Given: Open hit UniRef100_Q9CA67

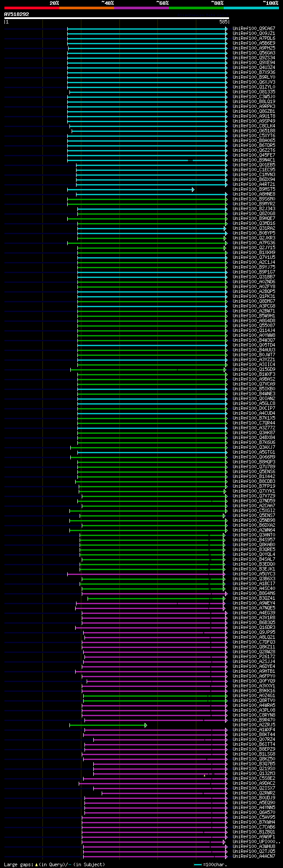Looking at the screenshot, I should click(254, 29).
